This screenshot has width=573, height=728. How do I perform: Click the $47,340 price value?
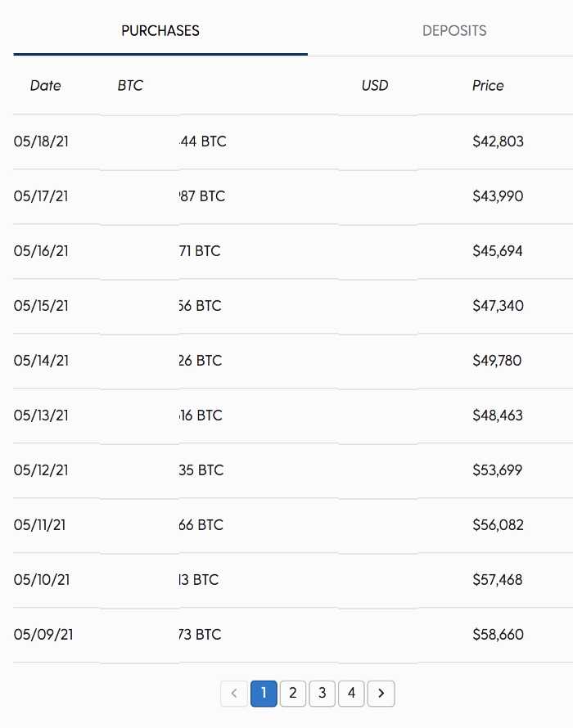pyautogui.click(x=498, y=306)
